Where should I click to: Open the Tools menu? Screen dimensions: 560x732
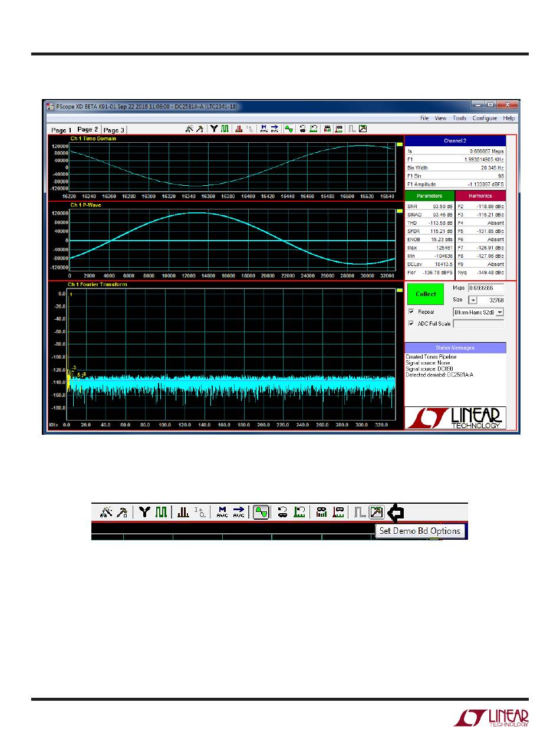coord(459,118)
